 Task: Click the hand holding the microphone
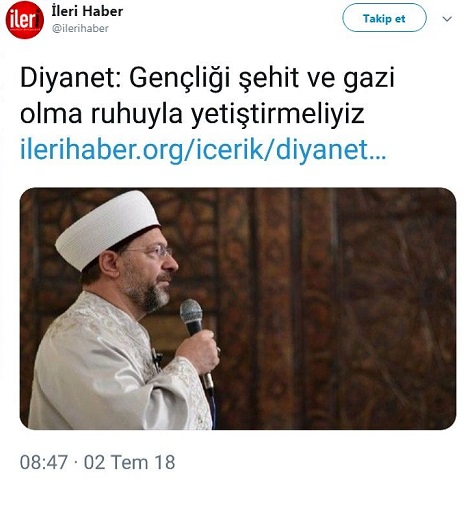(198, 350)
